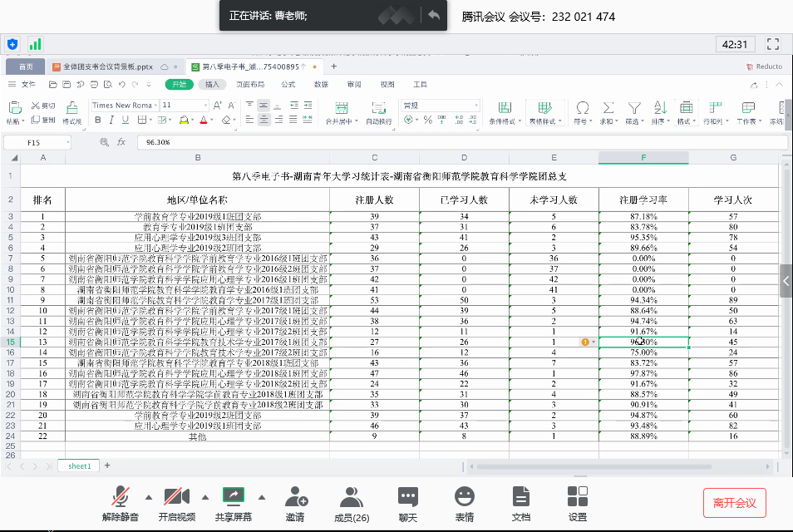Click Merge and Center (合并居中) icon

coord(341,111)
